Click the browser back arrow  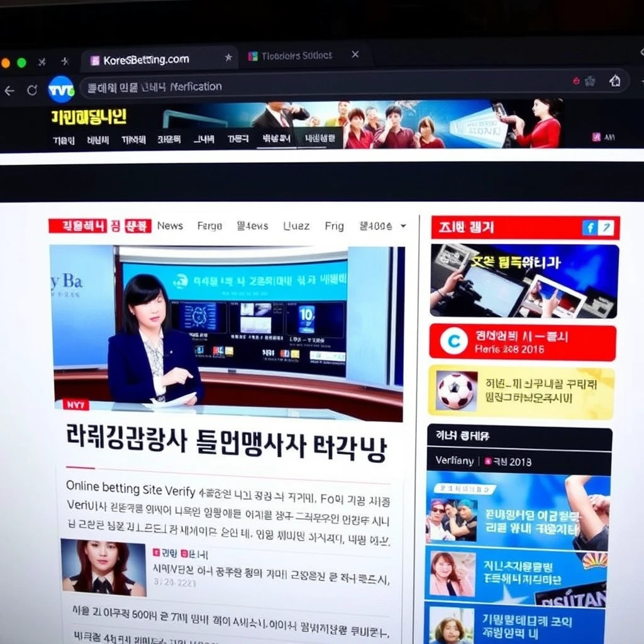9,91
